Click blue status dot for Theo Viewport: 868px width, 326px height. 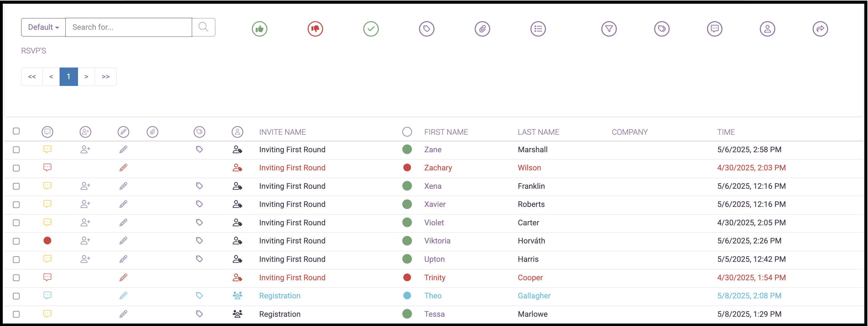(x=407, y=295)
